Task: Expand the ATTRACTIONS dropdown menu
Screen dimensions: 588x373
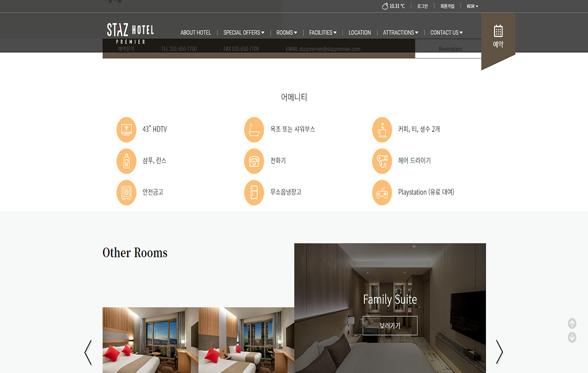Action: [x=400, y=33]
